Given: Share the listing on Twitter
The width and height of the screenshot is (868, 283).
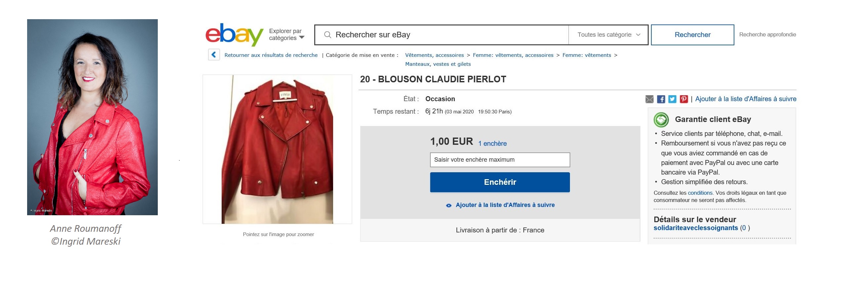Looking at the screenshot, I should coord(672,99).
